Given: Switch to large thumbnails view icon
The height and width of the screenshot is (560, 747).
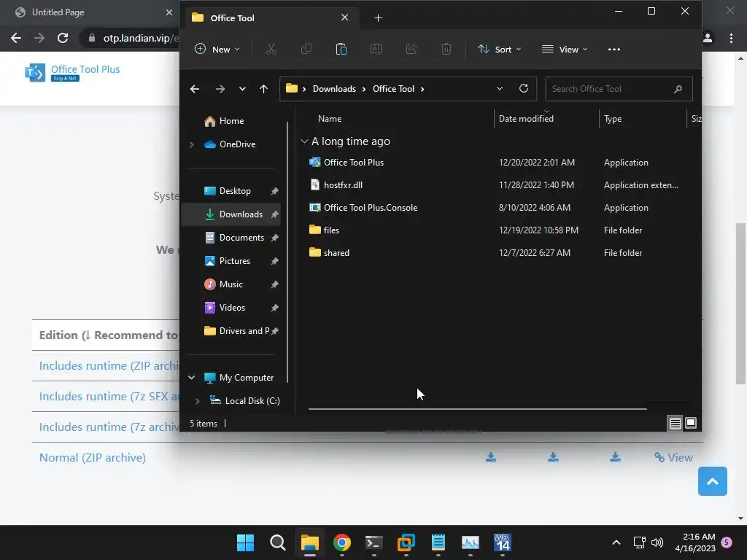Looking at the screenshot, I should click(691, 423).
